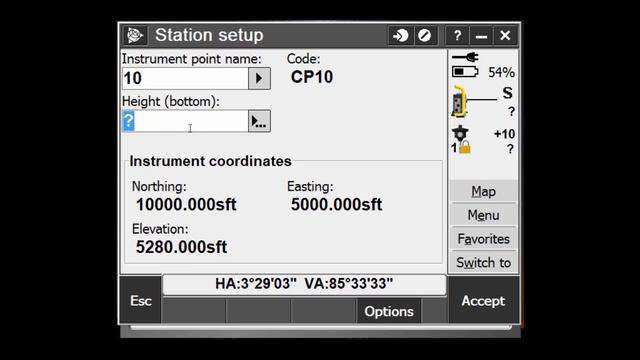Minimize the Station setup window
The height and width of the screenshot is (360, 640).
tap(481, 36)
